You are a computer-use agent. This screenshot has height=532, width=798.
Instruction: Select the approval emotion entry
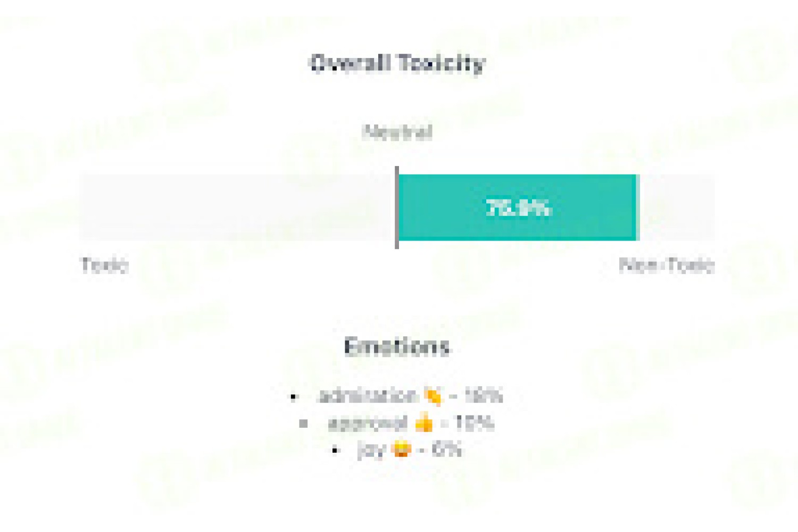pos(411,423)
